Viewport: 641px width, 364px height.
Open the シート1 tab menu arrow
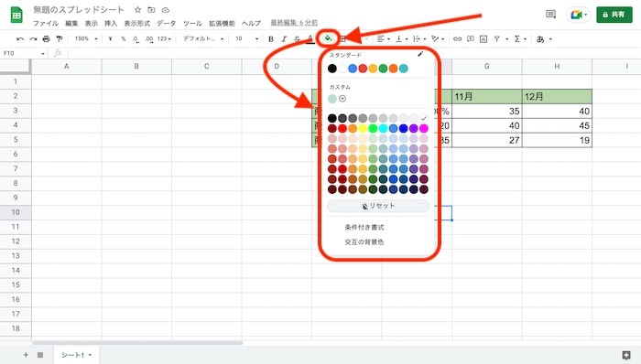tap(90, 355)
